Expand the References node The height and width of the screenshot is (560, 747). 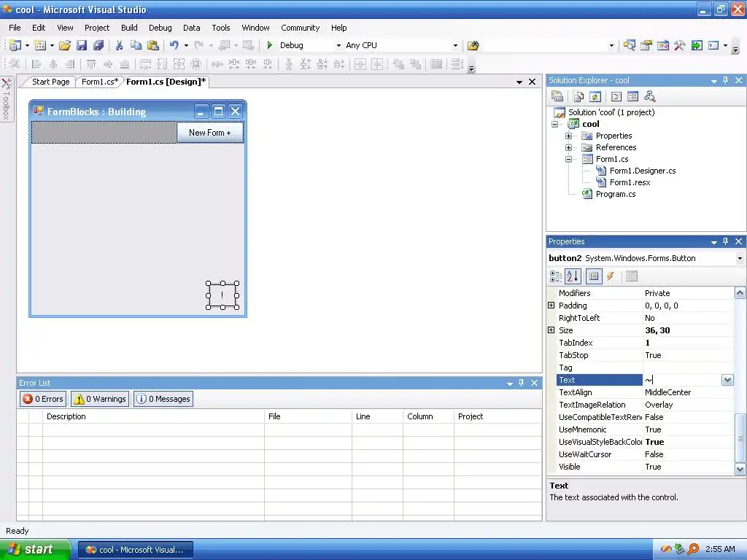click(568, 147)
